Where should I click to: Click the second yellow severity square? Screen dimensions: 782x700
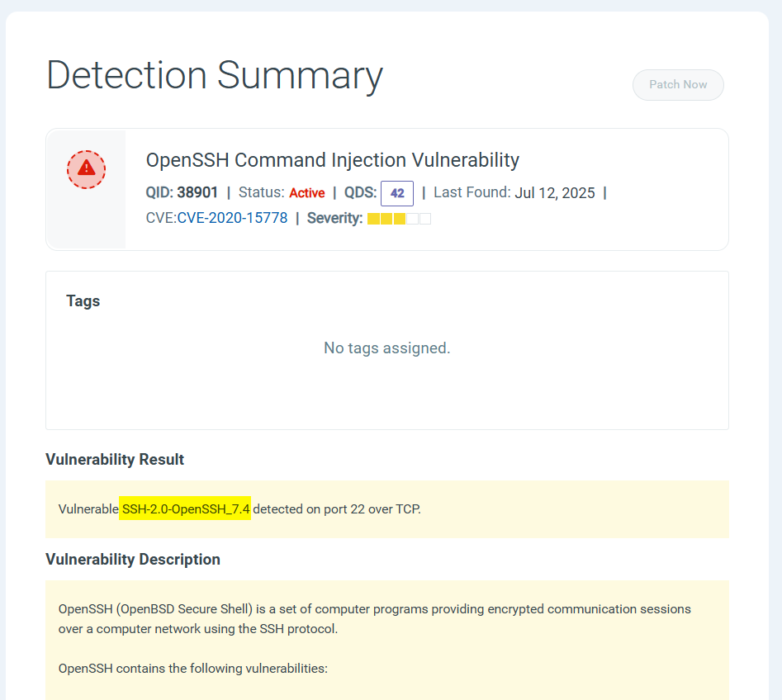click(386, 219)
